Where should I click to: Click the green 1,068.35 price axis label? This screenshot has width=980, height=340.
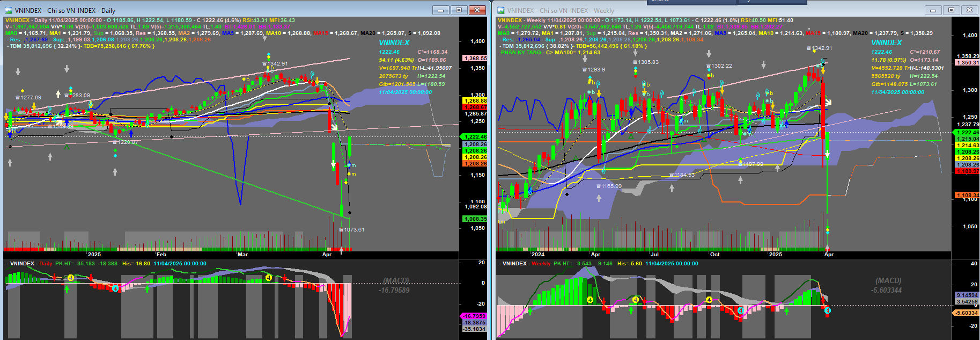click(475, 219)
